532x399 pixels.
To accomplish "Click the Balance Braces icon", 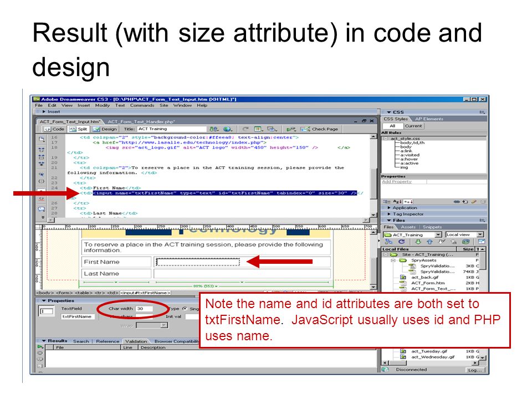I will pyautogui.click(x=42, y=181).
